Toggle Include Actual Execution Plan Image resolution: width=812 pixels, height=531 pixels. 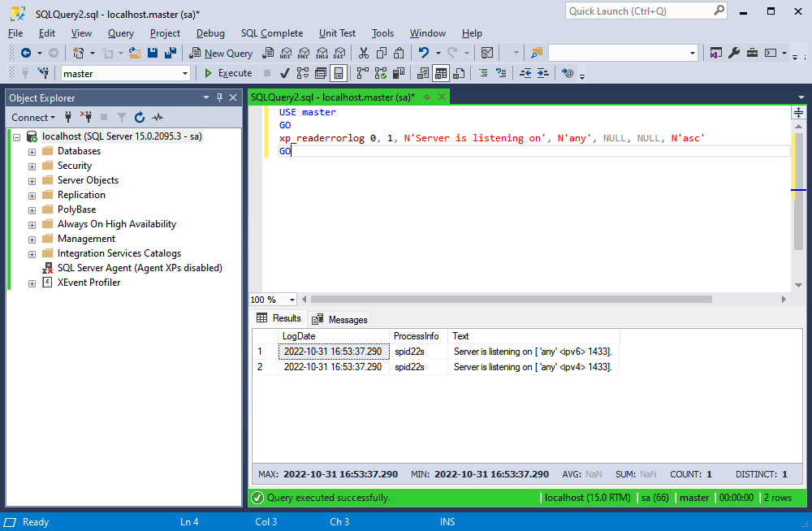tap(363, 73)
